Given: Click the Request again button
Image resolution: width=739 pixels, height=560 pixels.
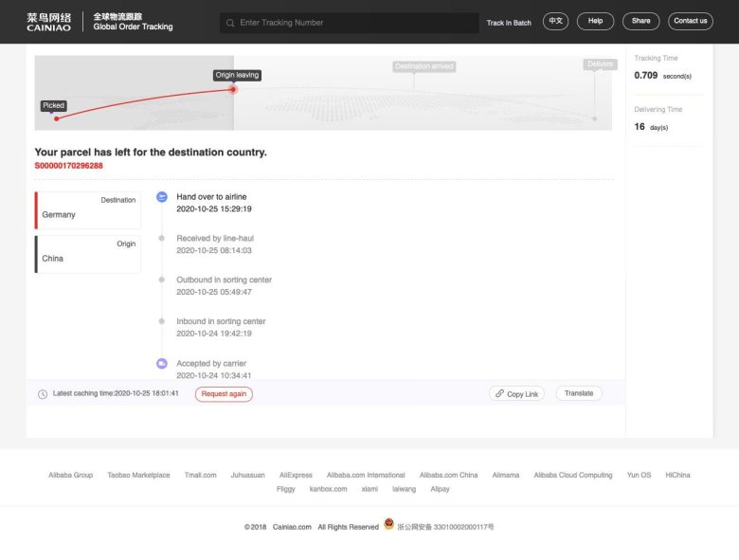Looking at the screenshot, I should (224, 394).
